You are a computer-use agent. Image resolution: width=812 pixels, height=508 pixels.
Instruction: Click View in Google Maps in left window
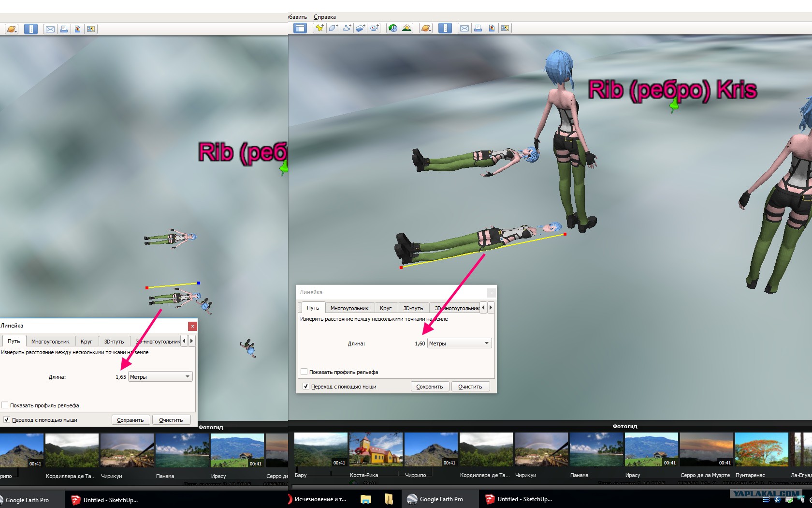pyautogui.click(x=91, y=29)
